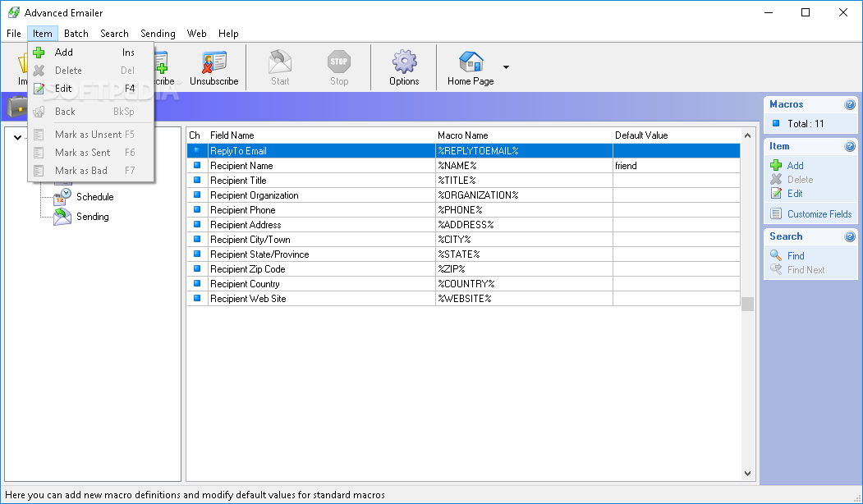Open the Help menu
The height and width of the screenshot is (504, 863).
pos(228,34)
